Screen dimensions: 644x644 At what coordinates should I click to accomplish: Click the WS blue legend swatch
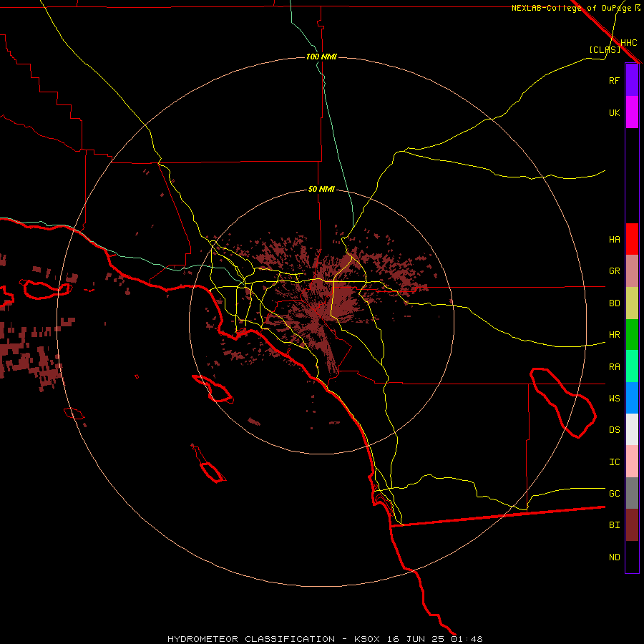pyautogui.click(x=632, y=398)
